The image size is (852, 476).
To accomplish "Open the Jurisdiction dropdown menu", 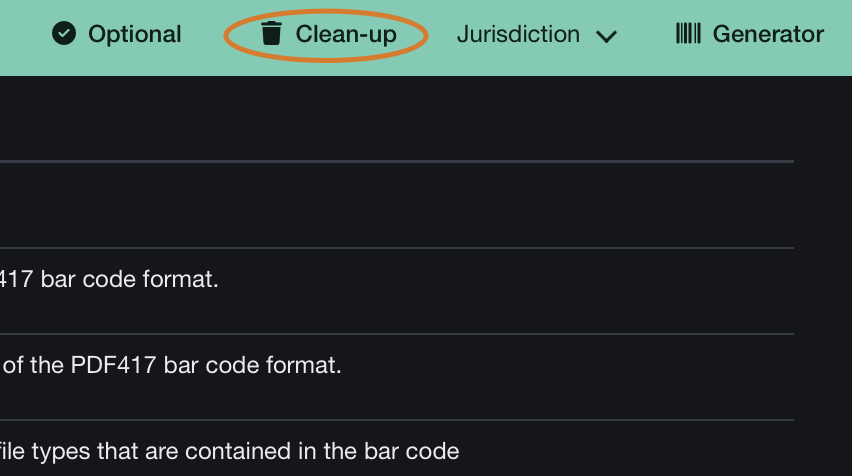I will [x=518, y=34].
